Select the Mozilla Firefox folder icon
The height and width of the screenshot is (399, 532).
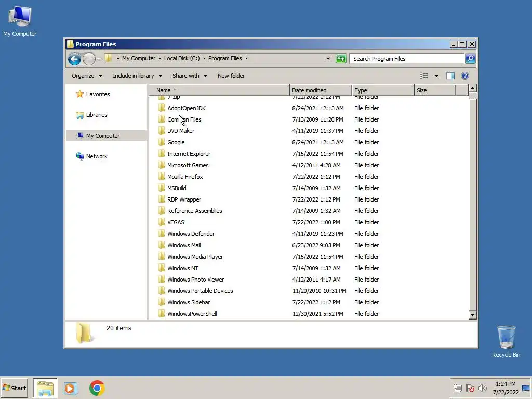[x=162, y=177]
